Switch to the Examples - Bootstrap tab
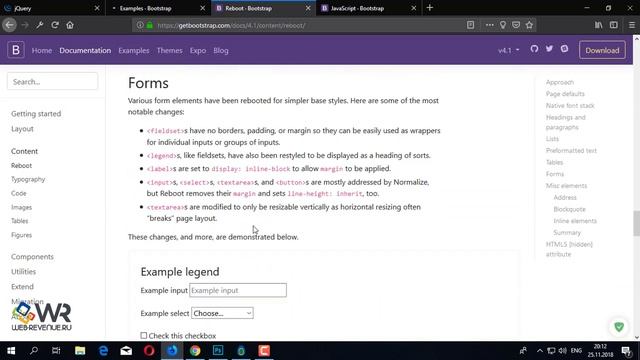The width and height of the screenshot is (640, 360). [158, 8]
